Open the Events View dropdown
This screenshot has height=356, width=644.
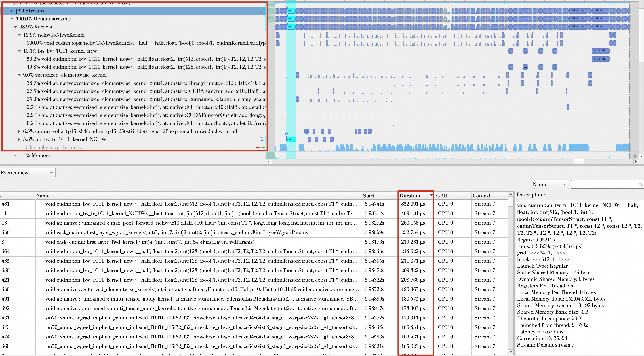click(x=28, y=173)
